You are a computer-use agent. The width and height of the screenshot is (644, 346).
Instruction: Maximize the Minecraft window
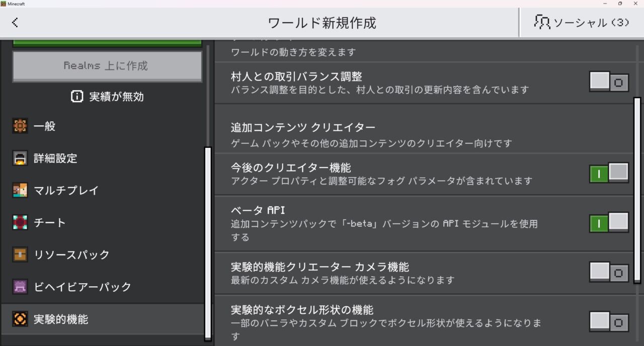(620, 4)
